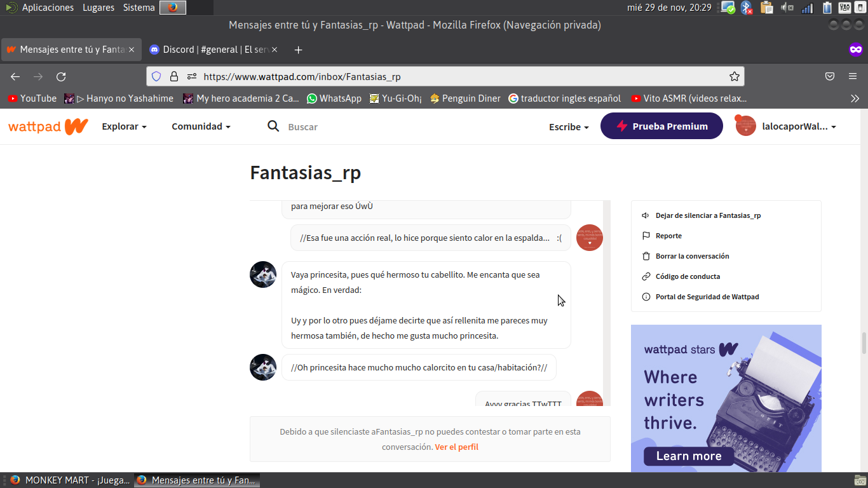Viewport: 868px width, 488px height.
Task: Click the conversation scrollbar
Action: (x=607, y=302)
